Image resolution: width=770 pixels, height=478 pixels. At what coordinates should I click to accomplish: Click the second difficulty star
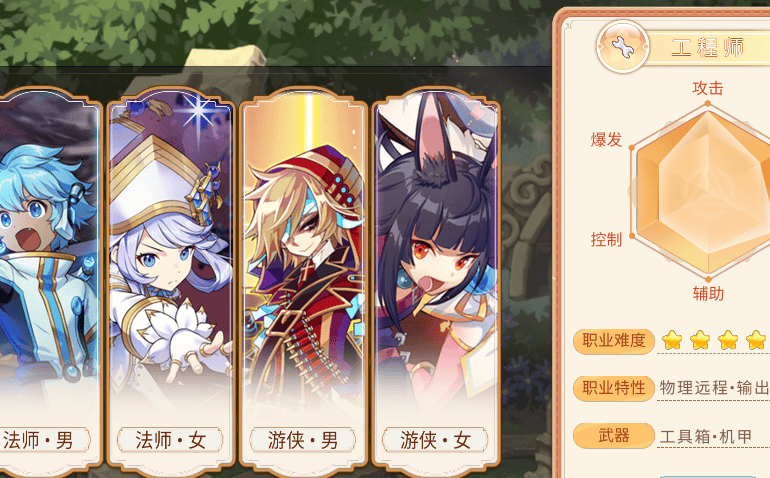point(700,340)
